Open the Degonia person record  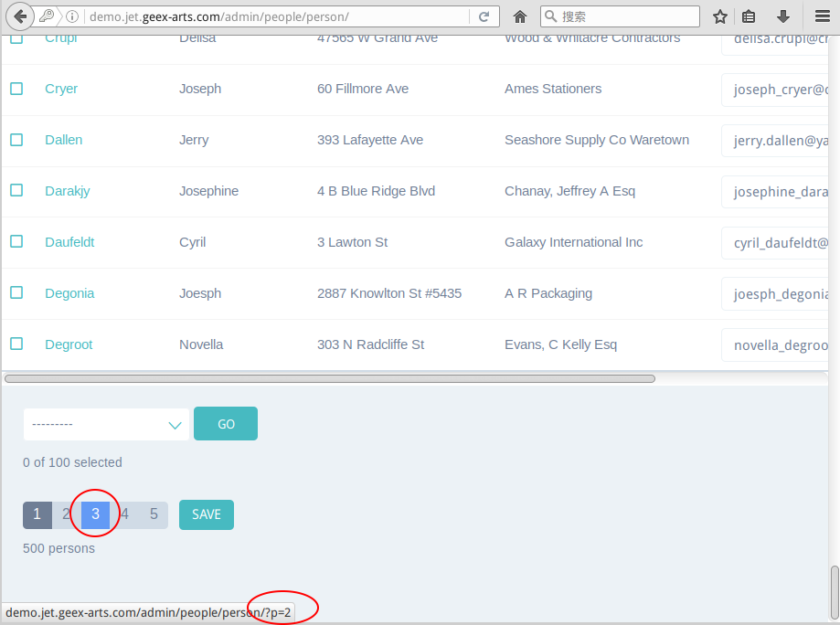(x=69, y=293)
